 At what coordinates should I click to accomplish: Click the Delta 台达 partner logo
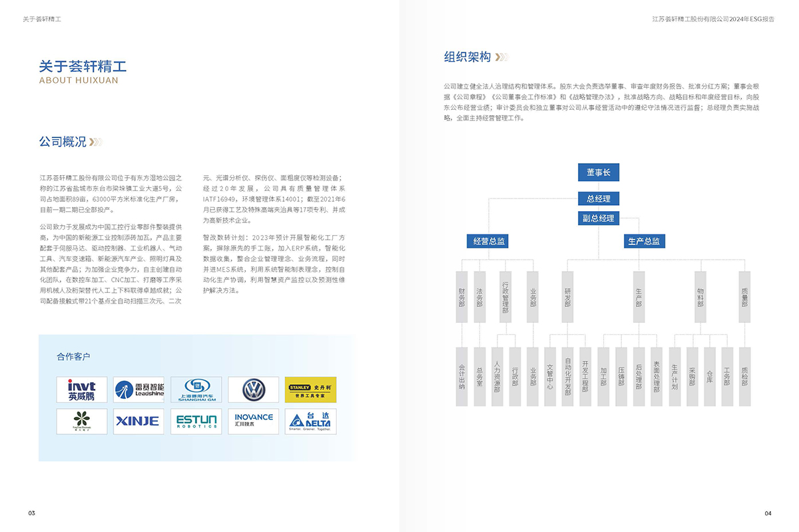coord(311,421)
